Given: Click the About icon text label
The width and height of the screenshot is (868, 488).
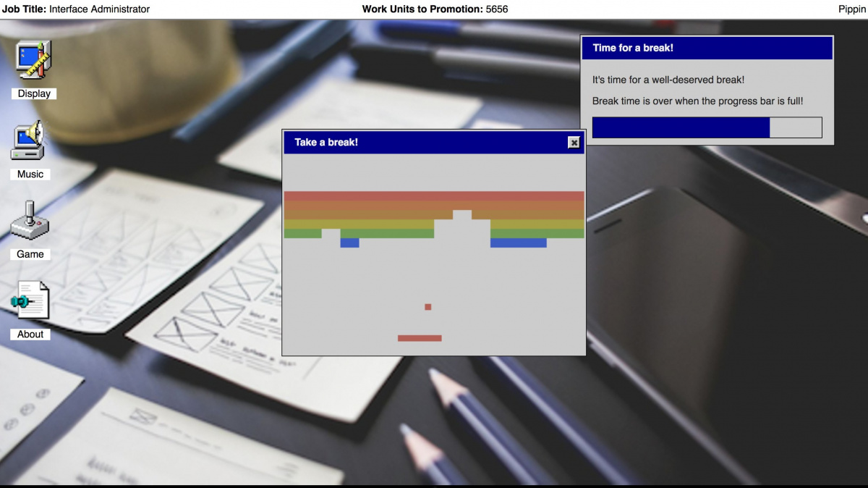Looking at the screenshot, I should (x=30, y=334).
